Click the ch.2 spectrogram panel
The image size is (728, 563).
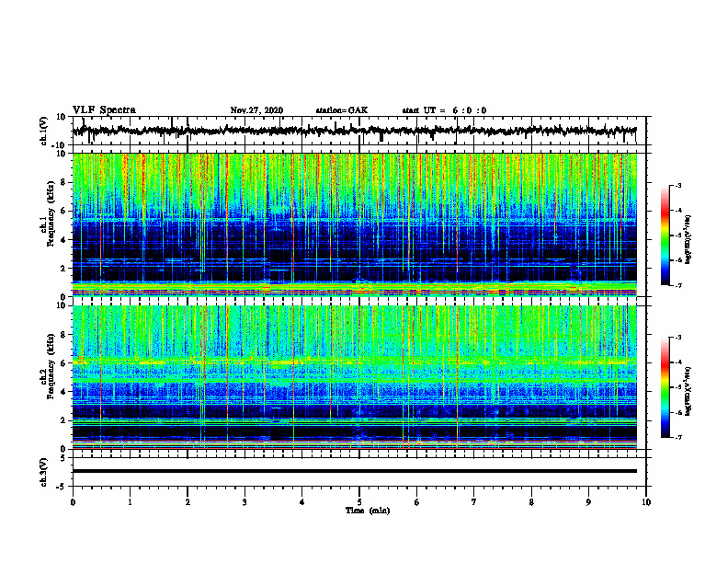tap(358, 377)
